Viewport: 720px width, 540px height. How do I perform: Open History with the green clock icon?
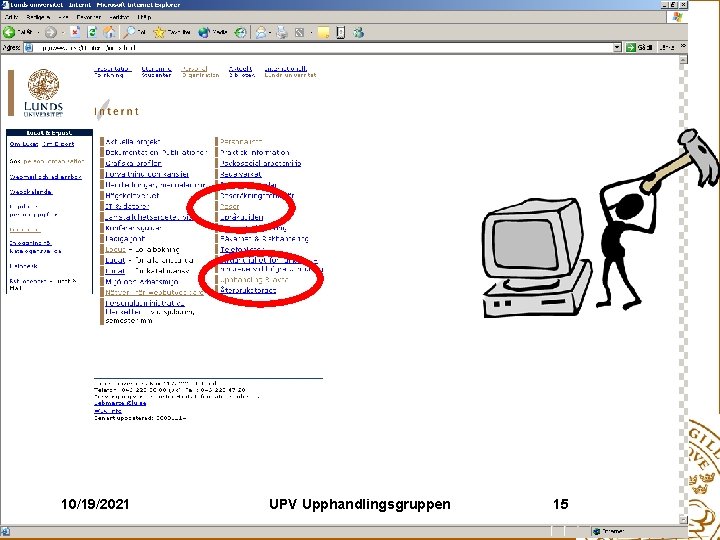click(x=240, y=32)
